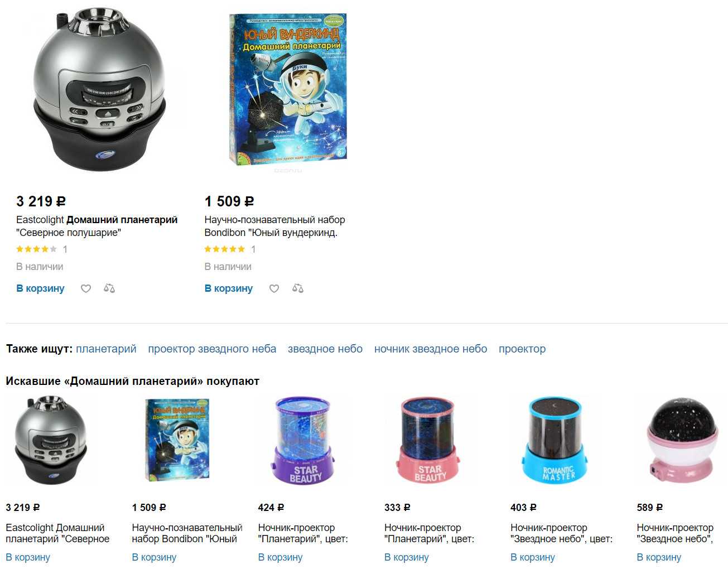Open the five-star rating of the Bondibon kit

[225, 249]
